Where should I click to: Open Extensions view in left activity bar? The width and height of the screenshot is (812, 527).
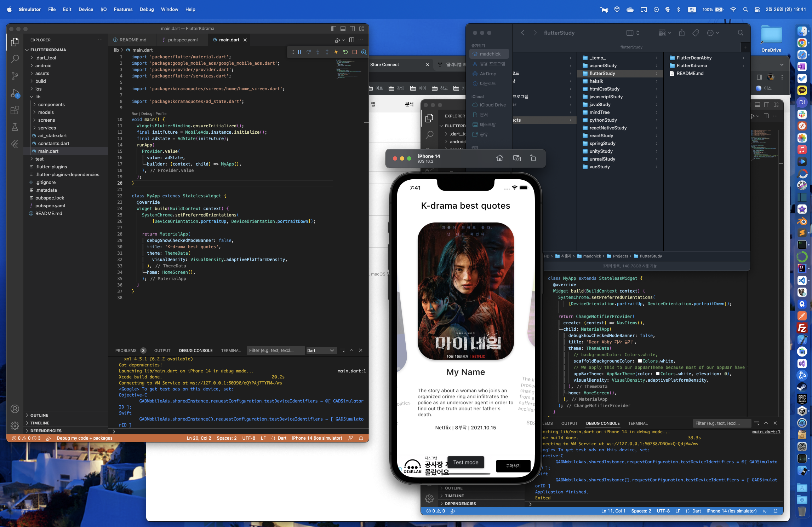point(15,110)
